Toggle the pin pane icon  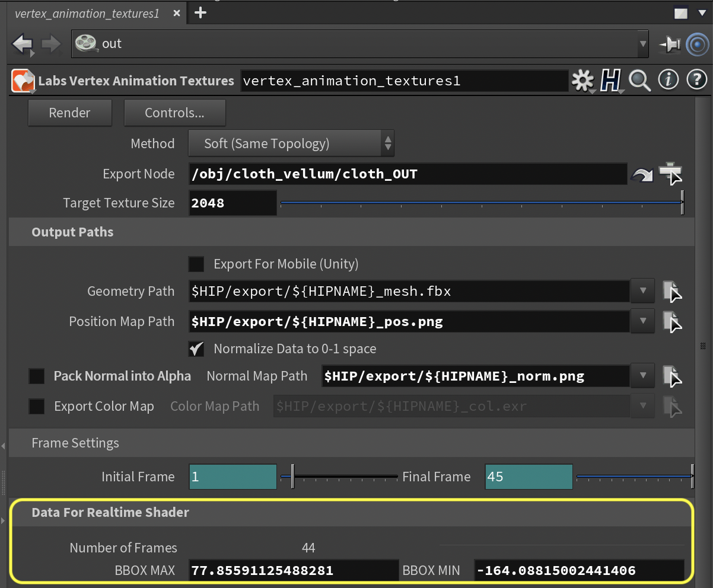click(670, 44)
